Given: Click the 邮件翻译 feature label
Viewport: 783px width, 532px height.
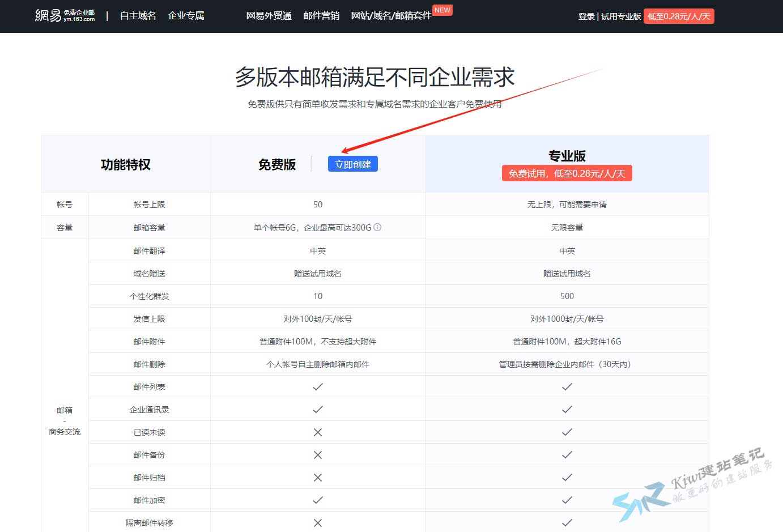Looking at the screenshot, I should [x=150, y=251].
